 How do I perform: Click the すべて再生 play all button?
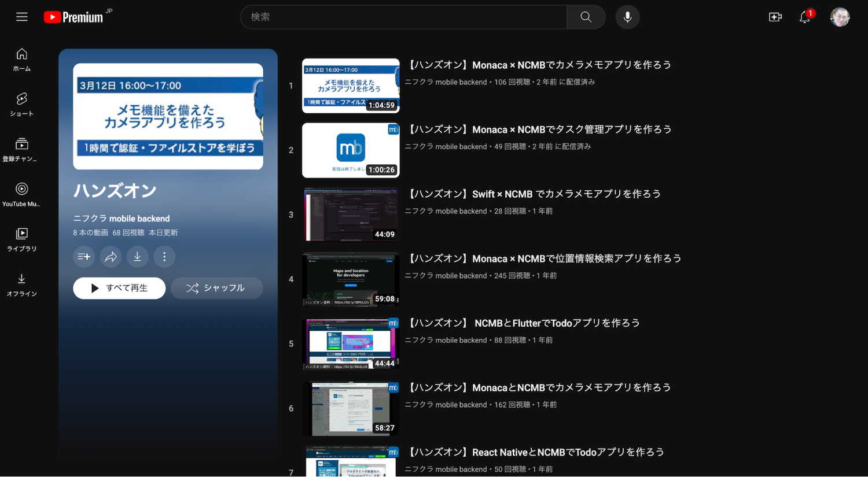pyautogui.click(x=119, y=288)
